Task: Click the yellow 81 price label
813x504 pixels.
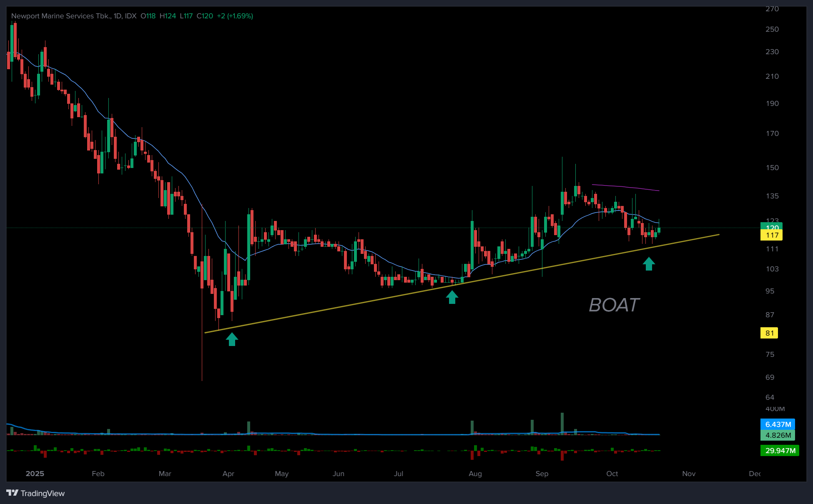Action: (769, 333)
